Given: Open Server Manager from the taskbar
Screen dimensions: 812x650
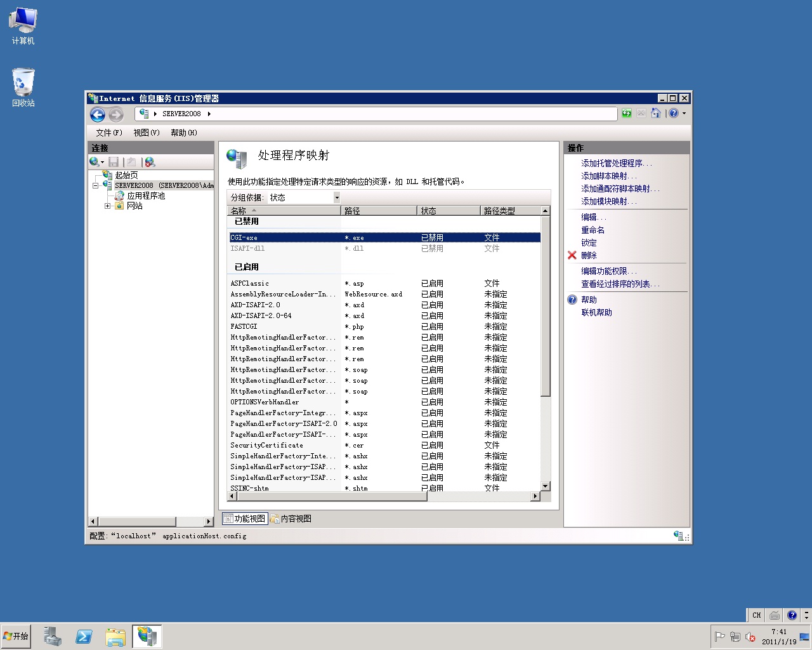Looking at the screenshot, I should (53, 636).
